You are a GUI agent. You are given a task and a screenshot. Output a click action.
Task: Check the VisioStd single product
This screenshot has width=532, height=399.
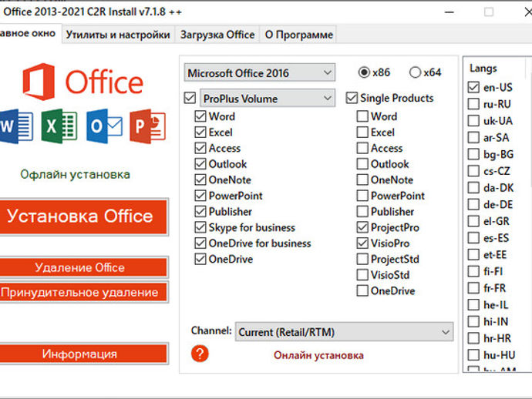[362, 275]
